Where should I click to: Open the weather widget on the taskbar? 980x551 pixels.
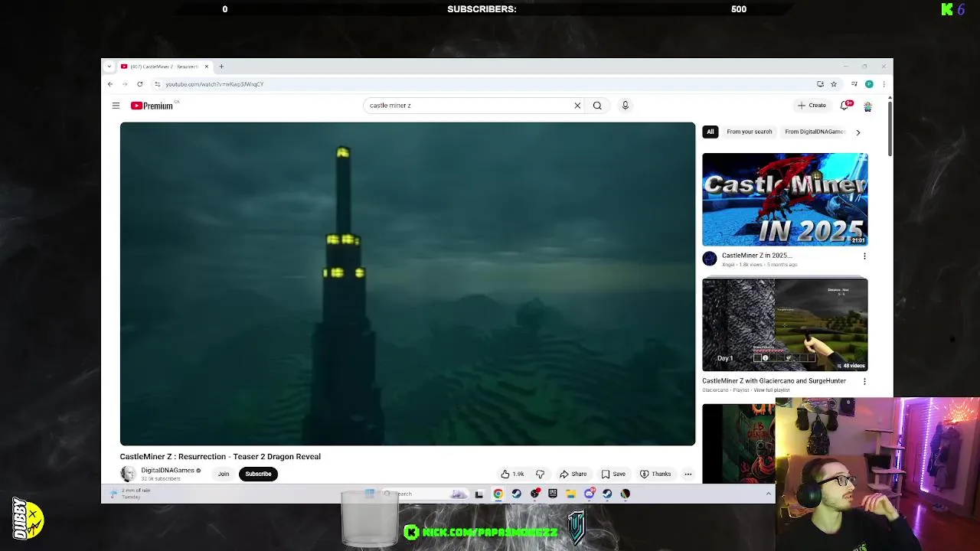(130, 494)
